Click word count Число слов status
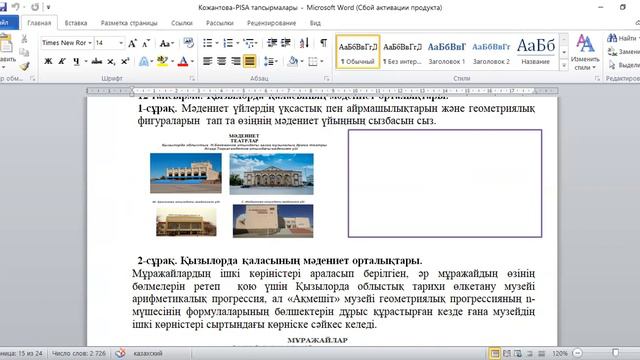The width and height of the screenshot is (640, 360). click(79, 353)
